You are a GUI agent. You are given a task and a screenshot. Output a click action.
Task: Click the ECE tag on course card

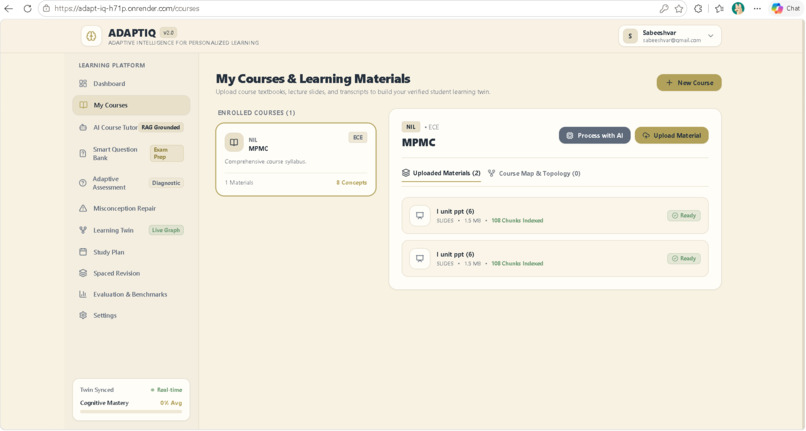click(358, 137)
